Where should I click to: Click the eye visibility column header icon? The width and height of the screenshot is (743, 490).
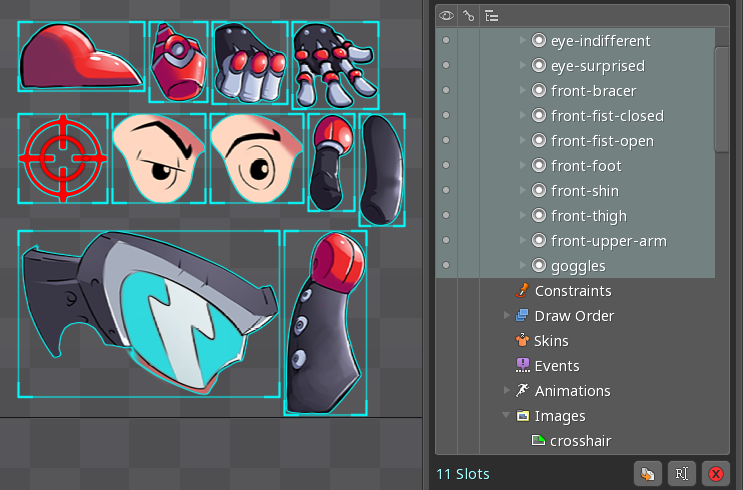pos(446,15)
